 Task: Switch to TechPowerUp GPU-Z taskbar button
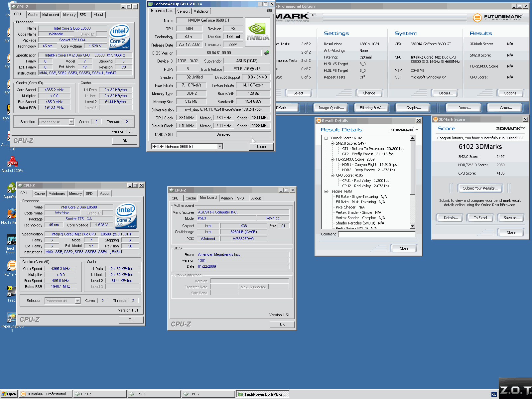tap(262, 394)
